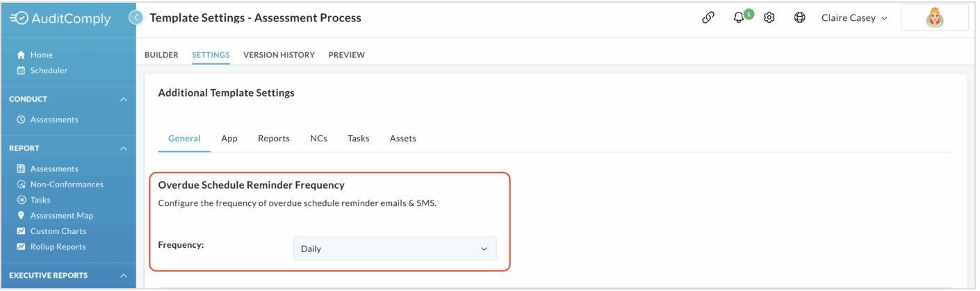Open Custom Charts report

[52, 231]
